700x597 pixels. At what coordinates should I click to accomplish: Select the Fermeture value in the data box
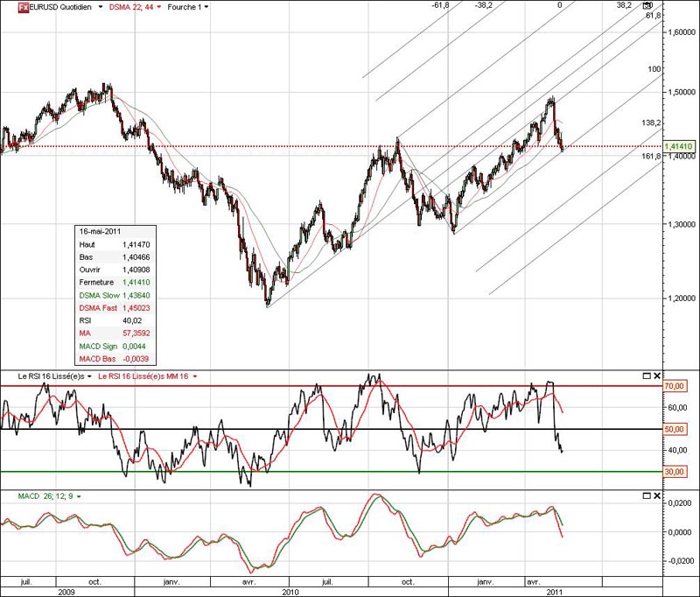[96, 283]
